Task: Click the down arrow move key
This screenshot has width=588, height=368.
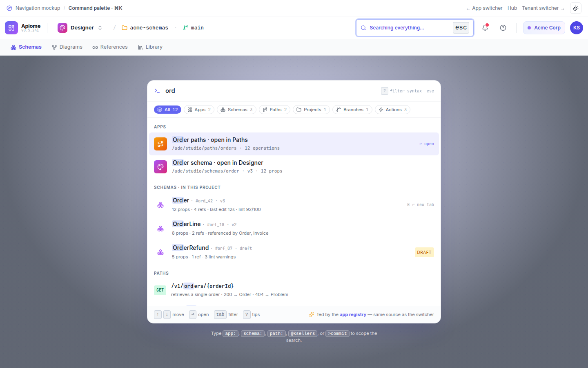Action: point(167,314)
